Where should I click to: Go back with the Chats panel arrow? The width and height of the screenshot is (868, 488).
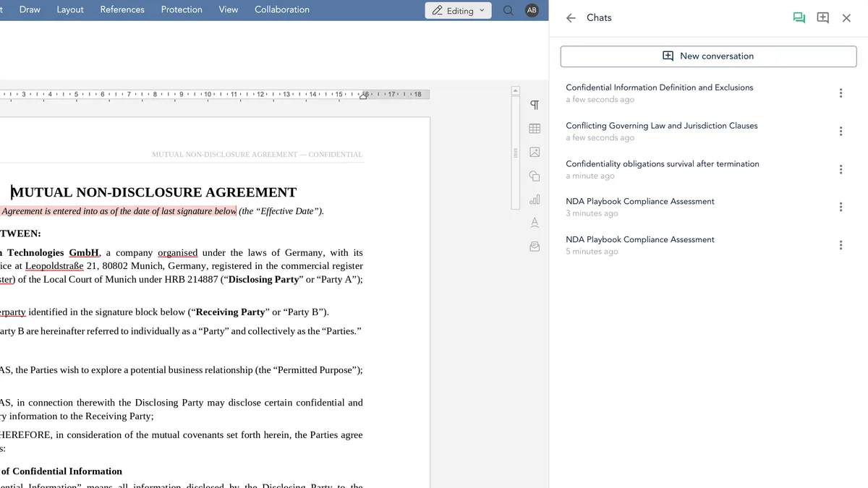[571, 18]
